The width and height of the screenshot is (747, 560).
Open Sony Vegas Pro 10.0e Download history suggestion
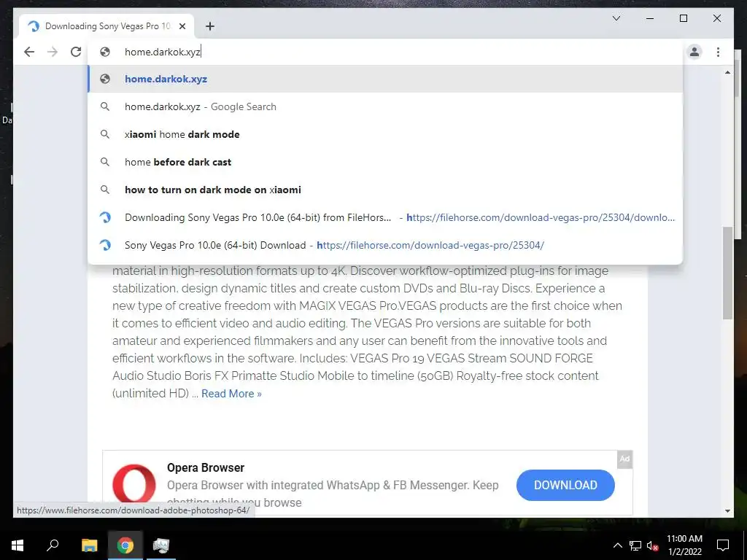[x=385, y=245]
